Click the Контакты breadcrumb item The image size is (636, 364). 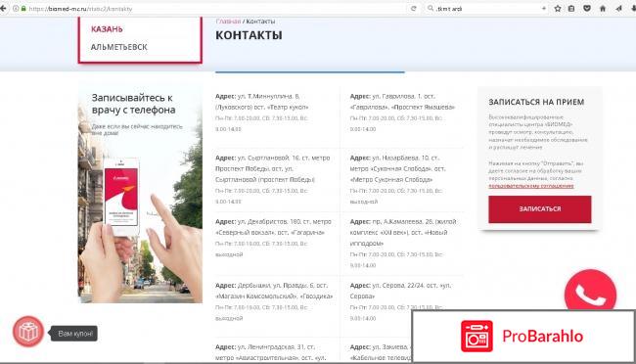coord(260,22)
